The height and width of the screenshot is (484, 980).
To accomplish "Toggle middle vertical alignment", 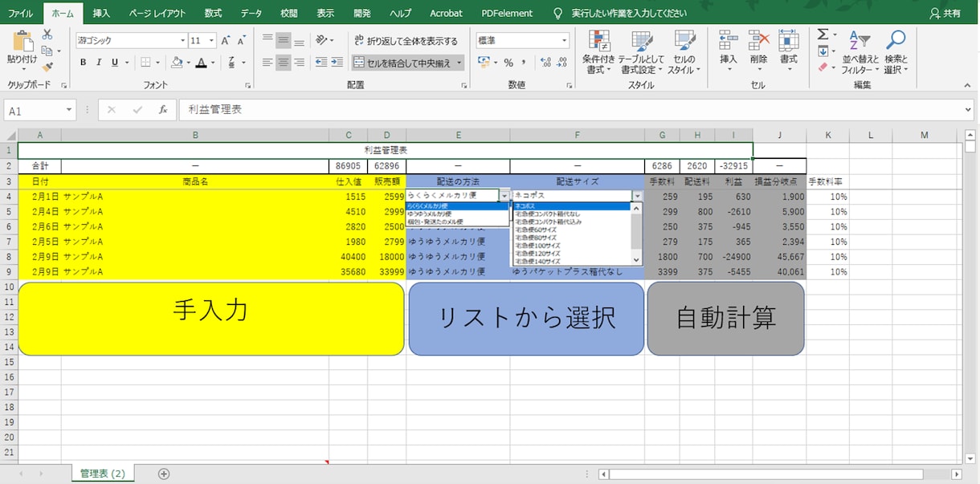I will [x=284, y=40].
